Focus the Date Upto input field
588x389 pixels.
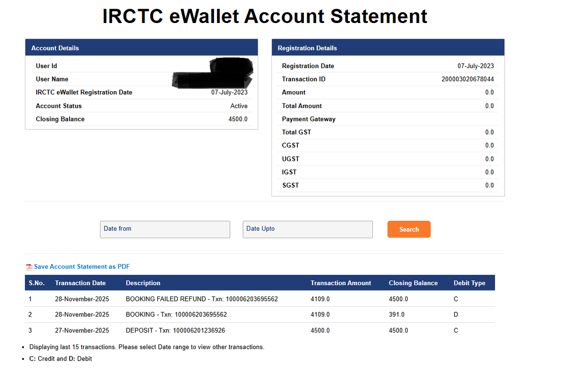pyautogui.click(x=308, y=229)
